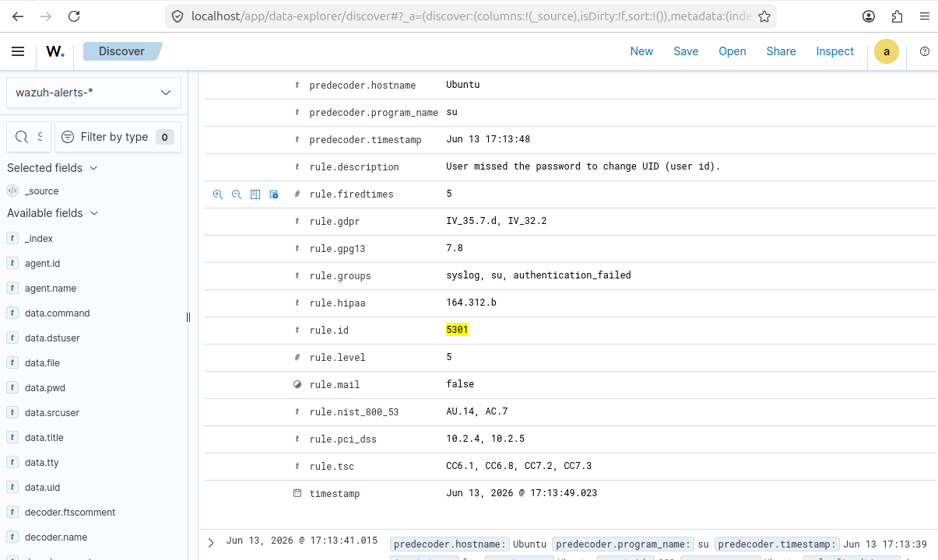The width and height of the screenshot is (938, 560).
Task: Click rule.pci_dss value 10.2.4, 10.2.5
Action: coord(486,439)
